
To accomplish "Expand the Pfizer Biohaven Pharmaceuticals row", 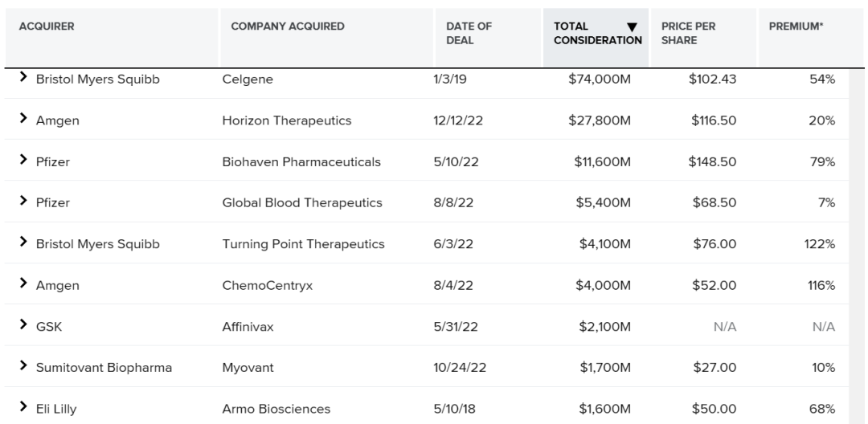I will 24,161.
